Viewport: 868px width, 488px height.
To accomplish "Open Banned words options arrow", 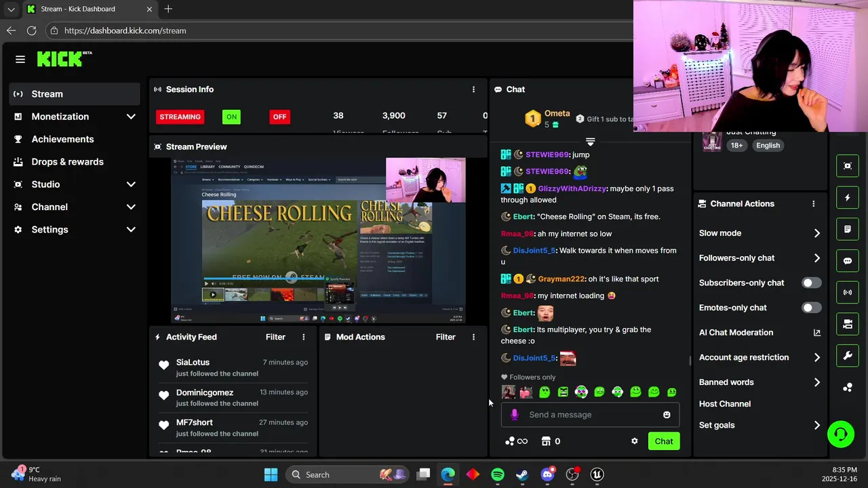I will tap(816, 382).
